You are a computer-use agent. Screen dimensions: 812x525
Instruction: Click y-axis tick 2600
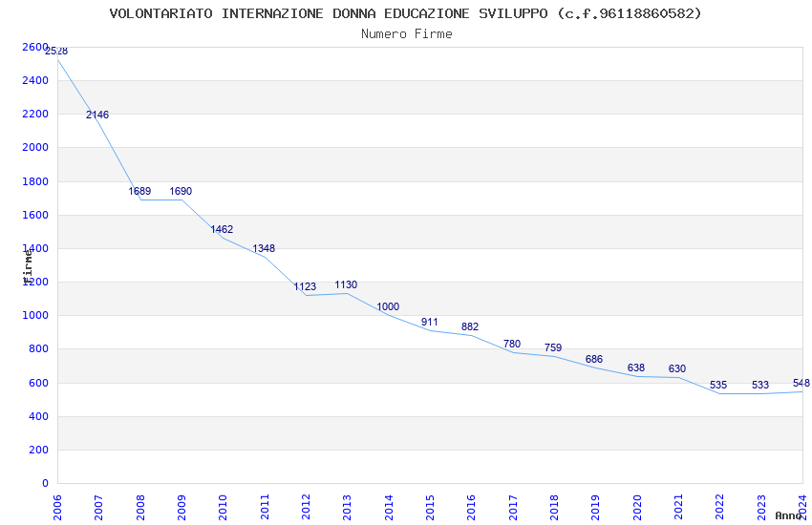[35, 47]
